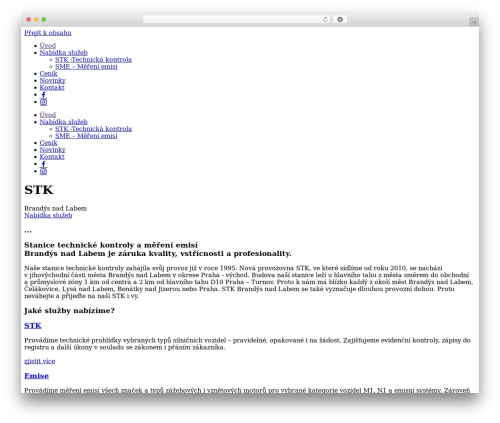Open 'STK -Technická kontrola' in the first menu
This screenshot has width=500, height=423.
pyautogui.click(x=93, y=59)
